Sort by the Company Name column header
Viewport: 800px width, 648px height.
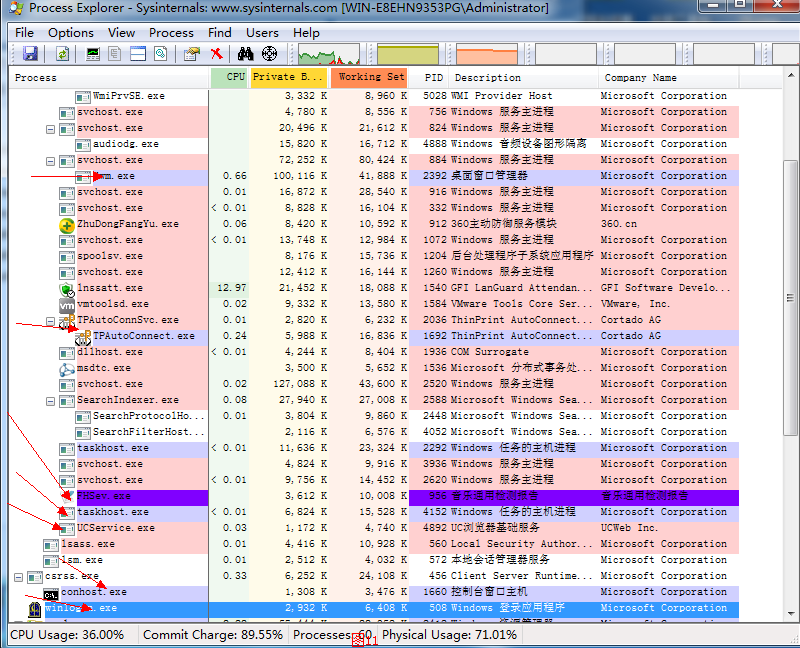coord(668,78)
